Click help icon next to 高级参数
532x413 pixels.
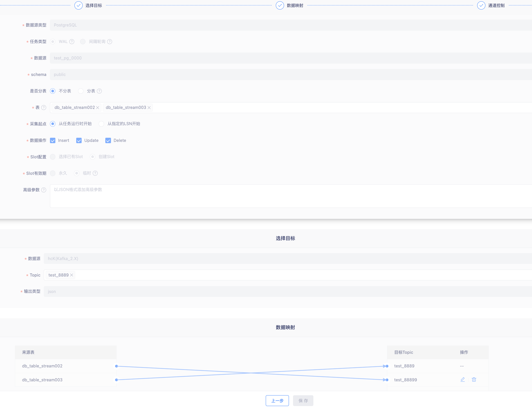pos(44,190)
